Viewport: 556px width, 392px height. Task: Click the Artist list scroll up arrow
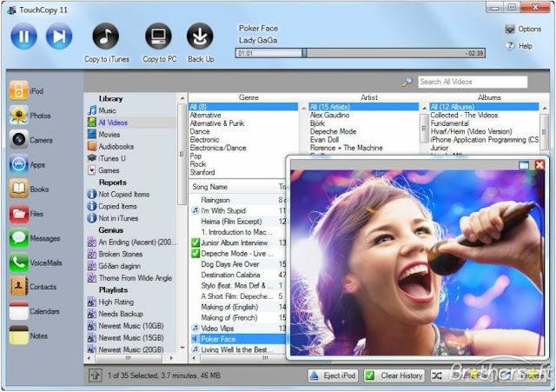(424, 108)
